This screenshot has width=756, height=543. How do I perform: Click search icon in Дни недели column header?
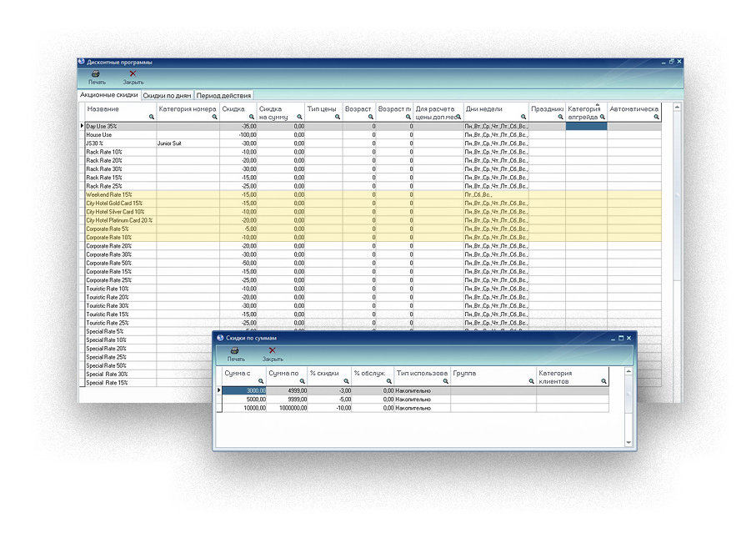coord(524,118)
